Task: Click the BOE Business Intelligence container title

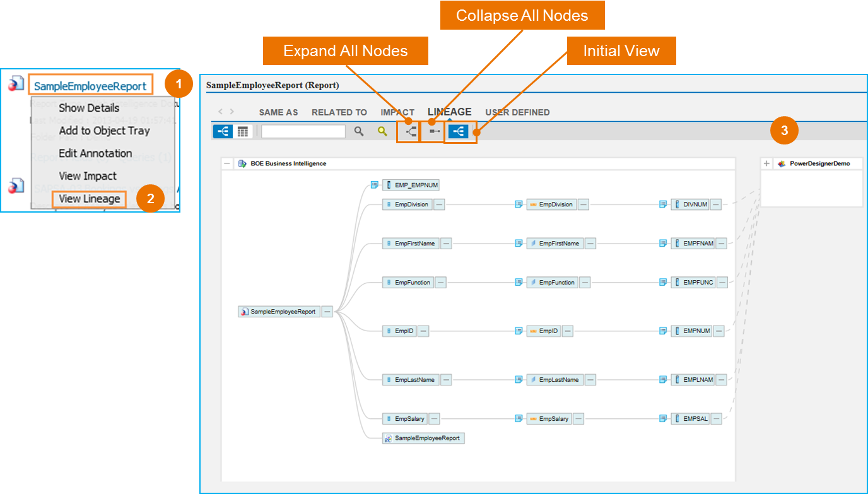Action: 288,163
